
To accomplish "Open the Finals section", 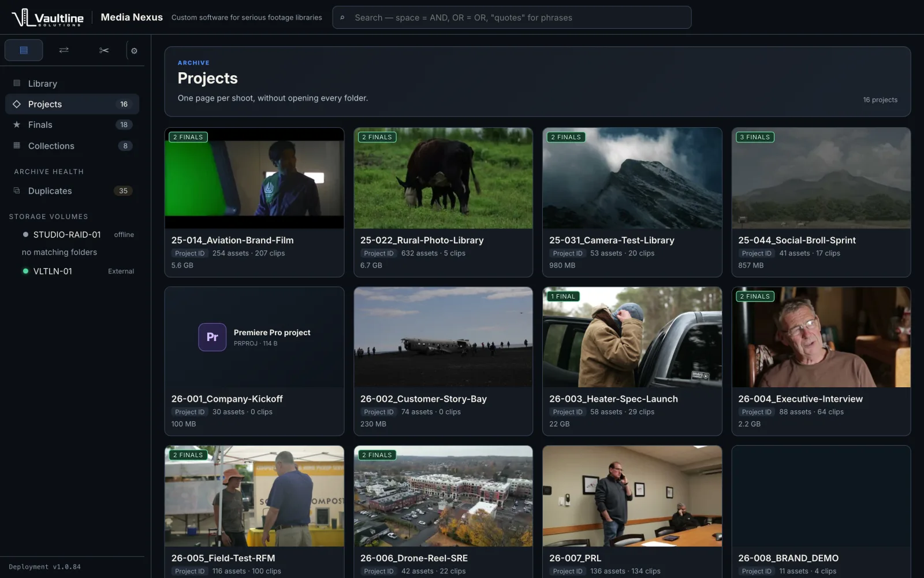I will pyautogui.click(x=72, y=125).
